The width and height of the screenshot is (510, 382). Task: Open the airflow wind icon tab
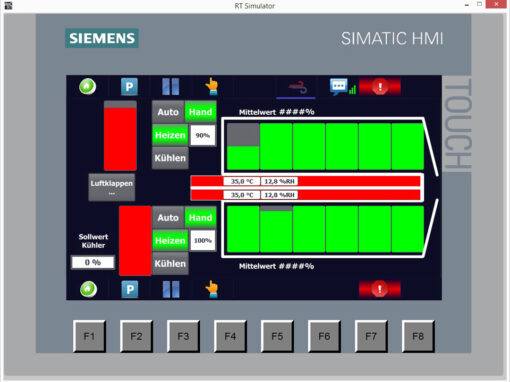296,88
